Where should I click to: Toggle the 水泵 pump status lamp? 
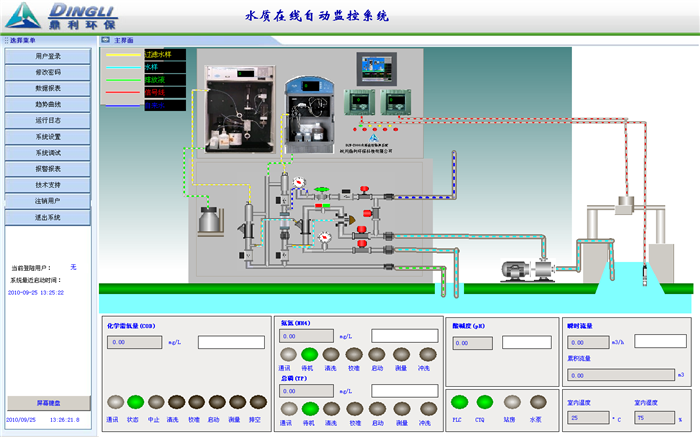(536, 403)
